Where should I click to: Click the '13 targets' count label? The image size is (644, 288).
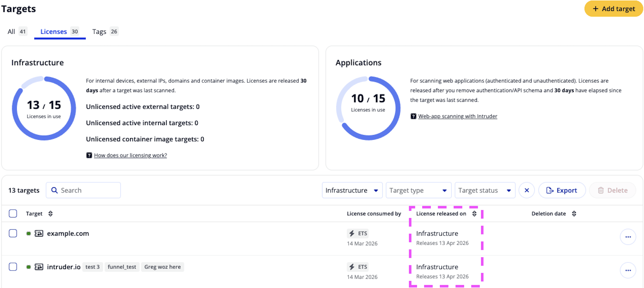pos(24,190)
